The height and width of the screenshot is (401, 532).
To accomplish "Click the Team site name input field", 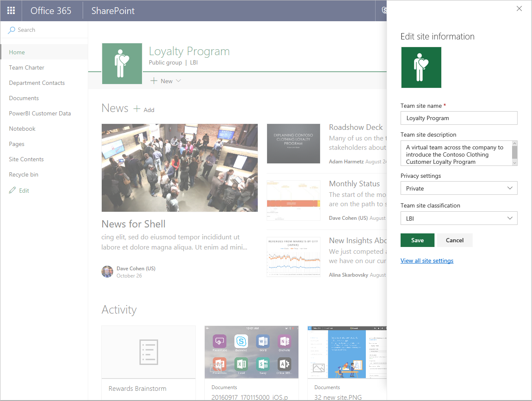I will pos(459,118).
